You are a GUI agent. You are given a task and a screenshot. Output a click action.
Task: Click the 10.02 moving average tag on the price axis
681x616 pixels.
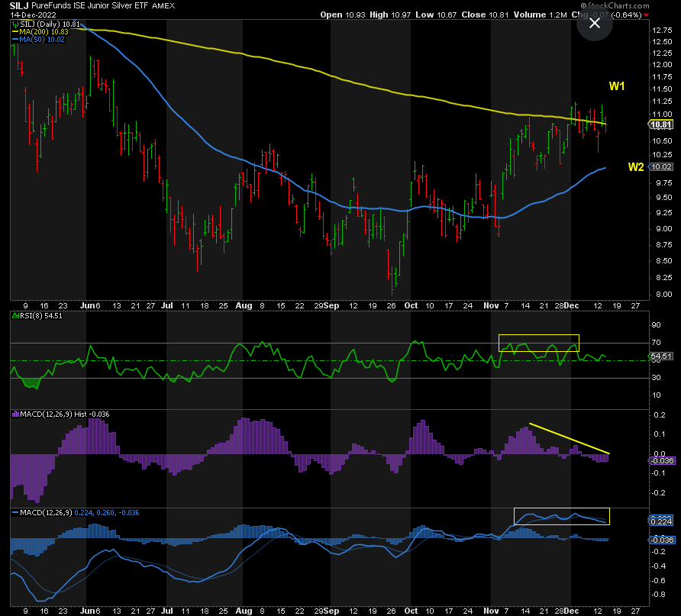coord(661,166)
